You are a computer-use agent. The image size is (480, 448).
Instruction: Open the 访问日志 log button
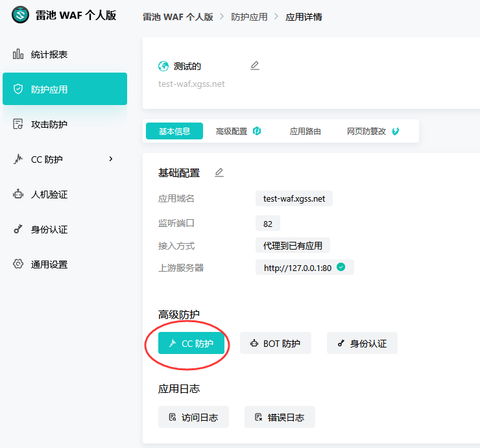coord(193,418)
